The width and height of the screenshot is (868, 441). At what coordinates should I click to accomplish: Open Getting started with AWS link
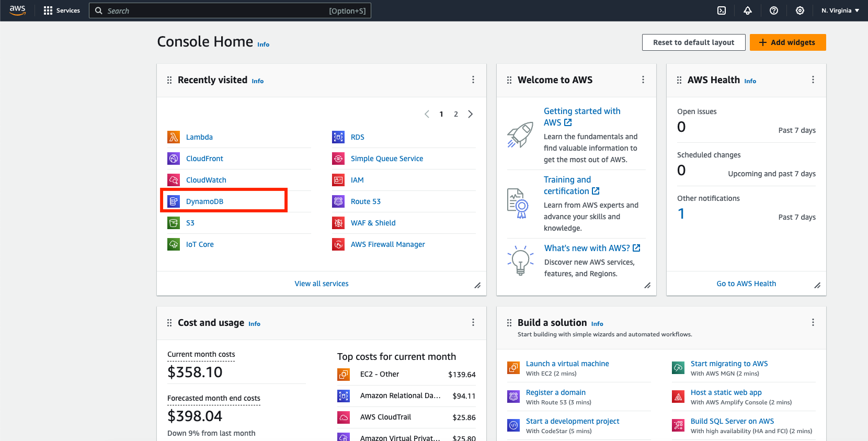(582, 117)
